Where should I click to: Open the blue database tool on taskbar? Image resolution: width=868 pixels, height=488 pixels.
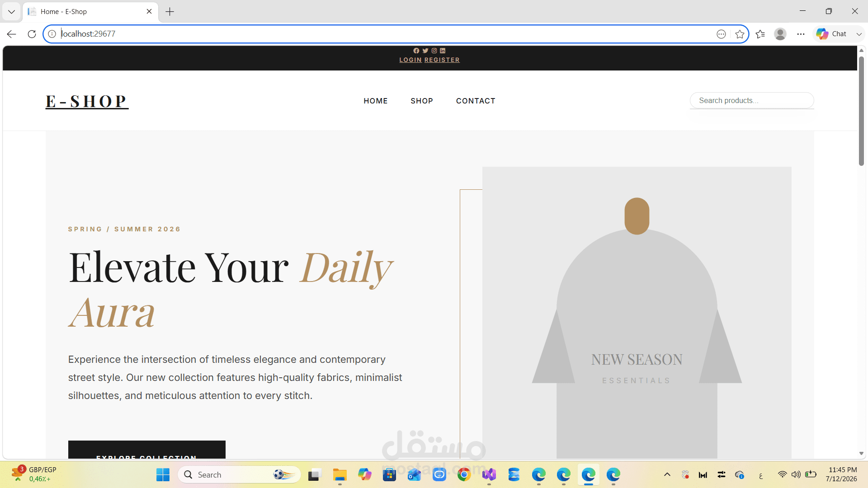[x=514, y=475]
